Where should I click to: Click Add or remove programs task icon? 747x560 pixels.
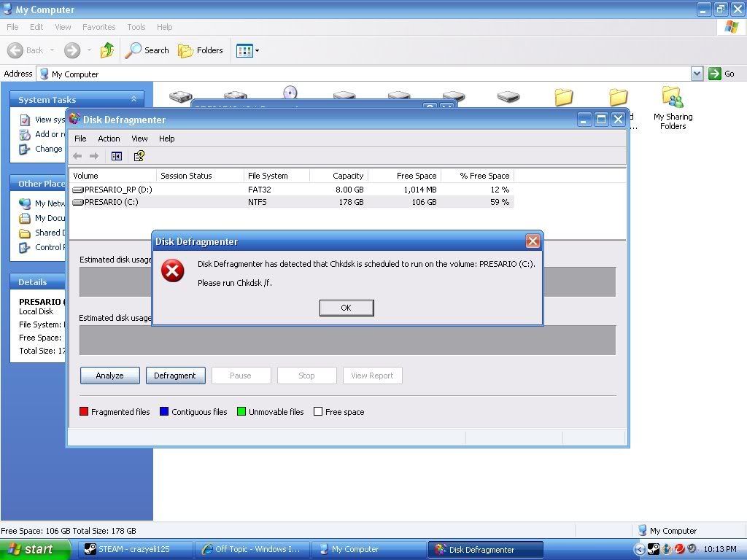[x=25, y=135]
